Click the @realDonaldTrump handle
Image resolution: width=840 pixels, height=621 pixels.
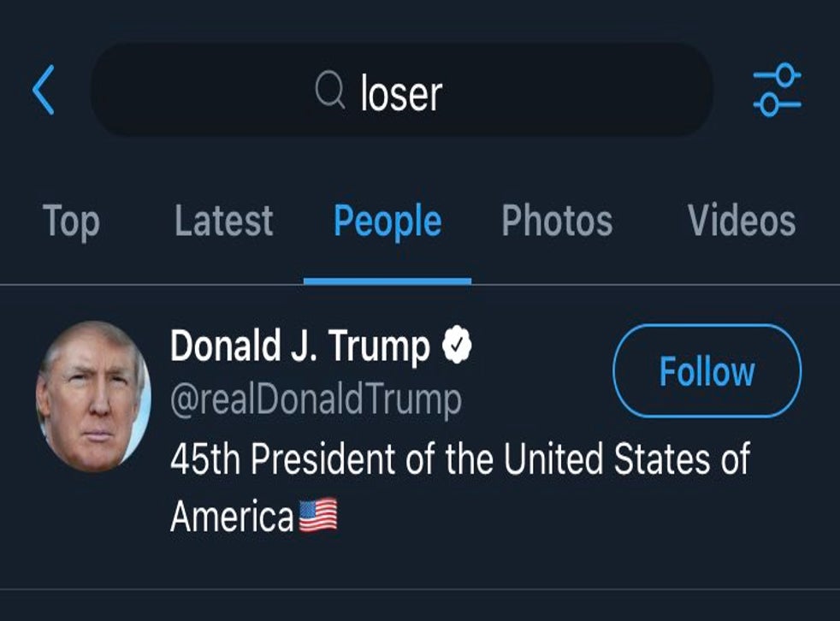[x=316, y=399]
